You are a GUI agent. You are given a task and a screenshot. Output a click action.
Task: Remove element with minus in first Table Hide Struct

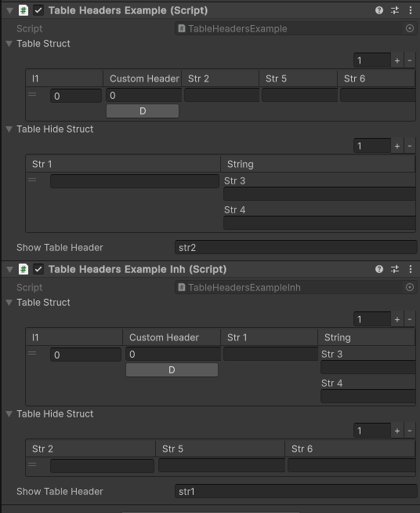point(410,146)
